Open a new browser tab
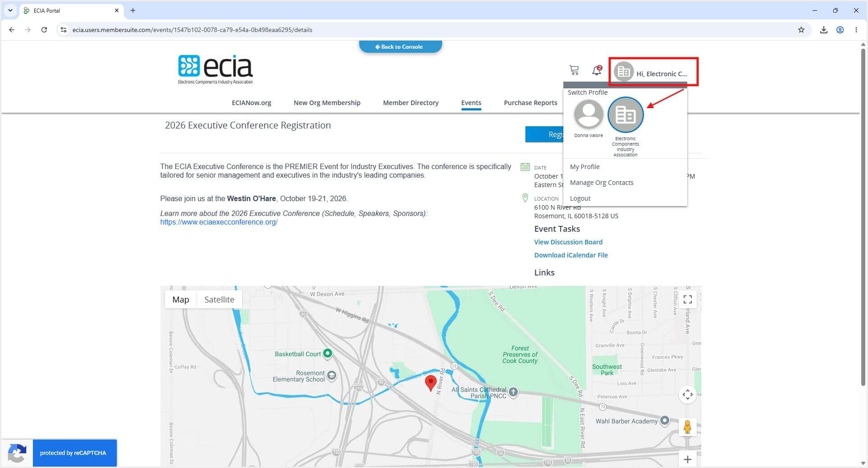Viewport: 868px width, 468px height. (x=133, y=10)
